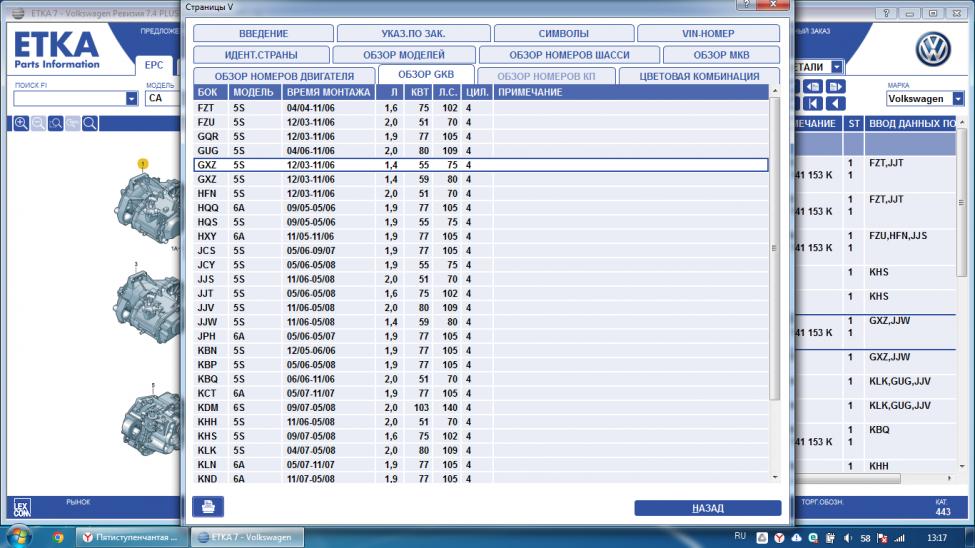Open the VIN-НОМЕР tab
The width and height of the screenshot is (975, 548).
coord(708,34)
